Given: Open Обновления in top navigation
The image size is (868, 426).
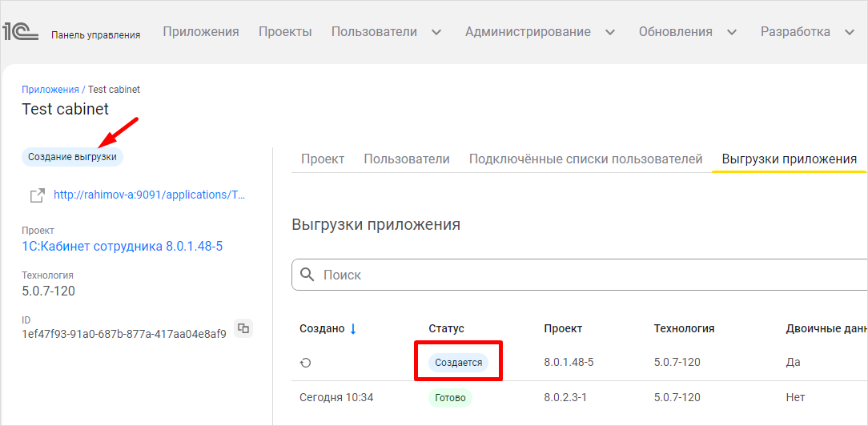Looking at the screenshot, I should coord(675,32).
